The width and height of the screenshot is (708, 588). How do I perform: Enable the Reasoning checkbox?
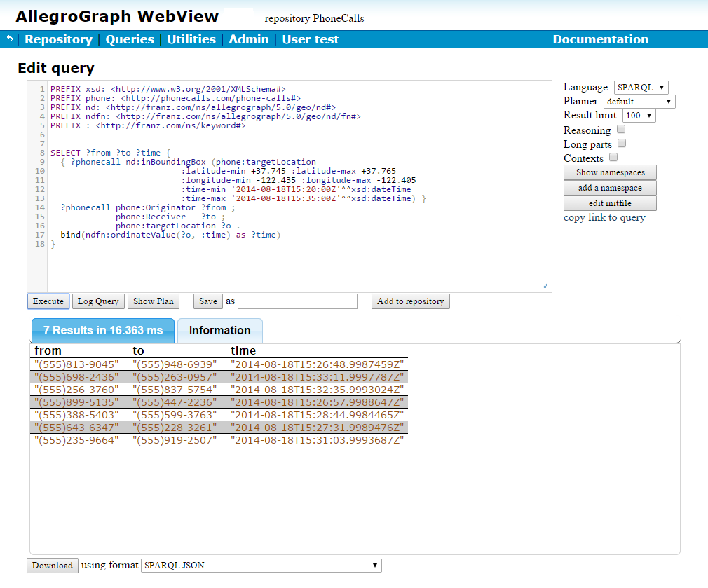[x=621, y=130]
